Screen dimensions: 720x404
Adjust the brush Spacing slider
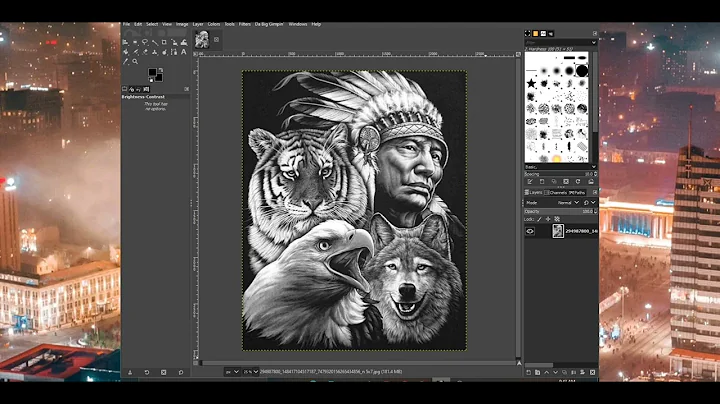tap(561, 174)
